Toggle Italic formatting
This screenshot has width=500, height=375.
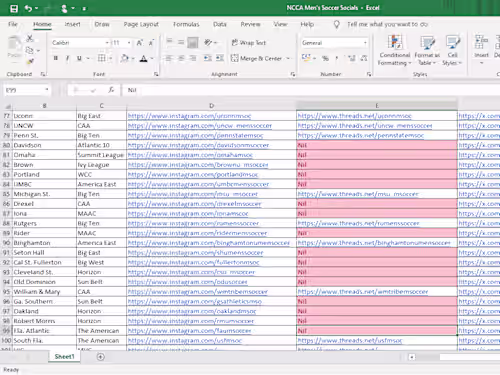click(68, 58)
